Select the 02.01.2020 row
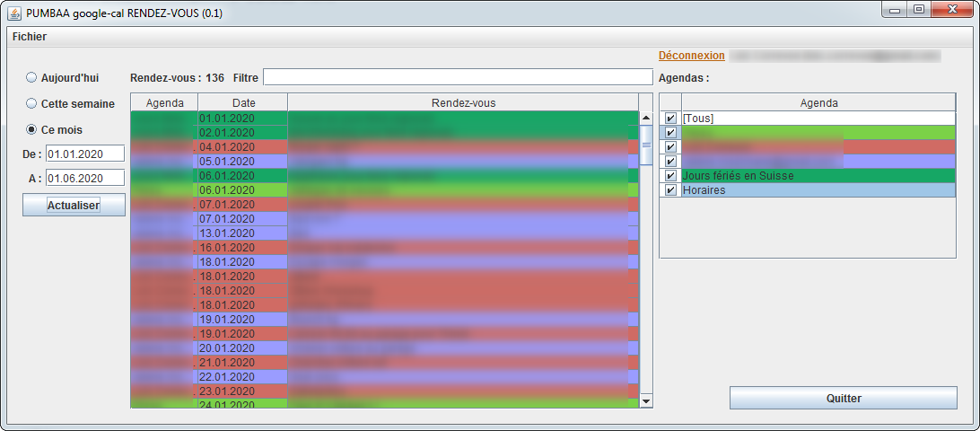Viewport: 980px width, 431px height. (385, 133)
